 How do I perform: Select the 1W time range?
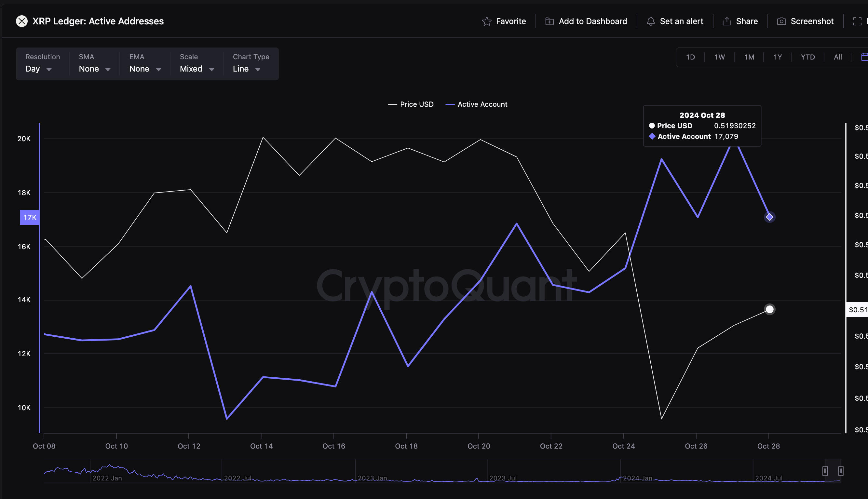[719, 57]
